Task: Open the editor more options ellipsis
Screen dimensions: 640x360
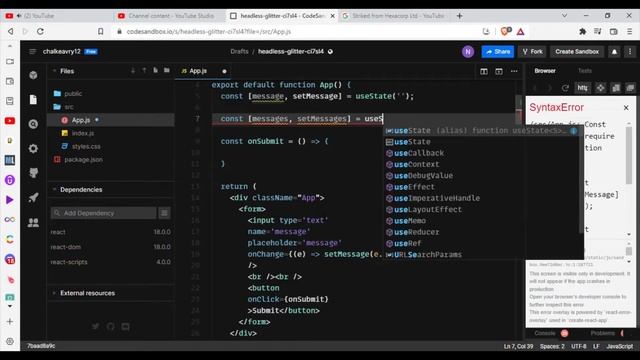Action: (514, 71)
